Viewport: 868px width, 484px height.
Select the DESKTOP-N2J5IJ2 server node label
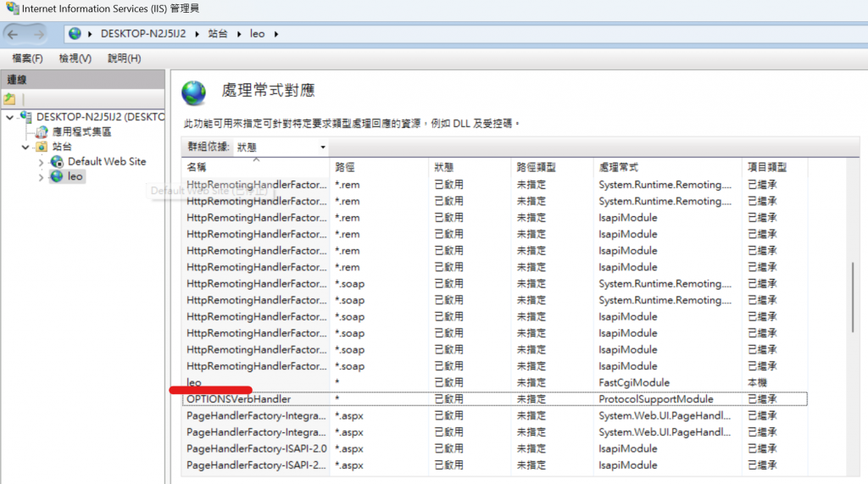tap(100, 117)
